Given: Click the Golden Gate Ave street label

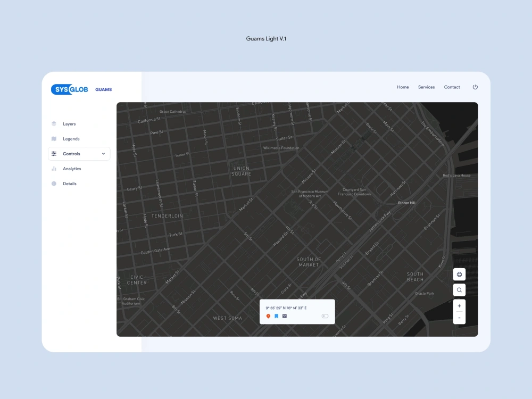Looking at the screenshot, I should coord(155,251).
